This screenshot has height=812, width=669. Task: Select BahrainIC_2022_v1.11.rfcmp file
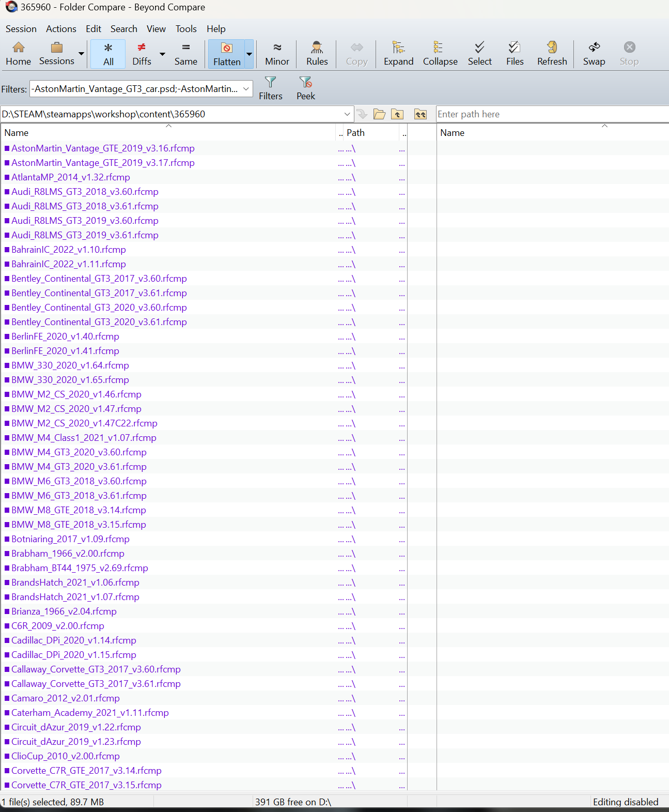click(69, 264)
